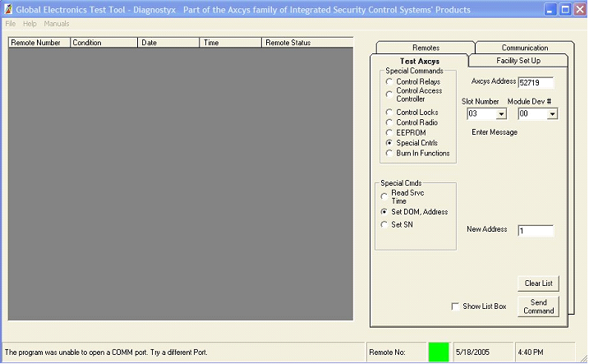Click the Remote No: status bar field

click(396, 352)
